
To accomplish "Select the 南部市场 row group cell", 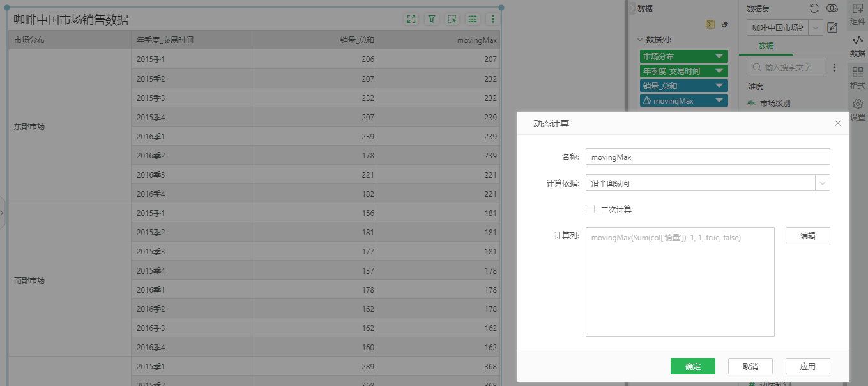I will point(70,280).
